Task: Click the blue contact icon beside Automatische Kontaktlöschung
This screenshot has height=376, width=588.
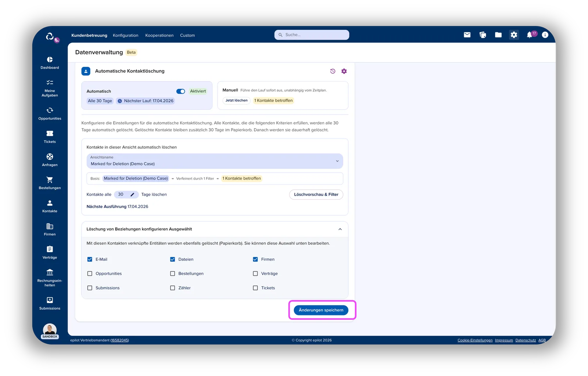Action: click(x=86, y=71)
